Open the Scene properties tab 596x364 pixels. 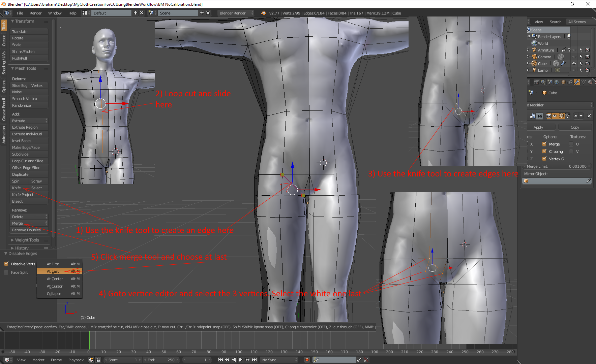tap(550, 82)
